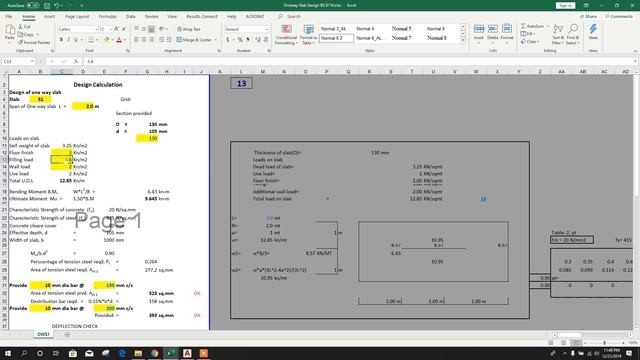Click the Cut scissors icon

(x=20, y=27)
